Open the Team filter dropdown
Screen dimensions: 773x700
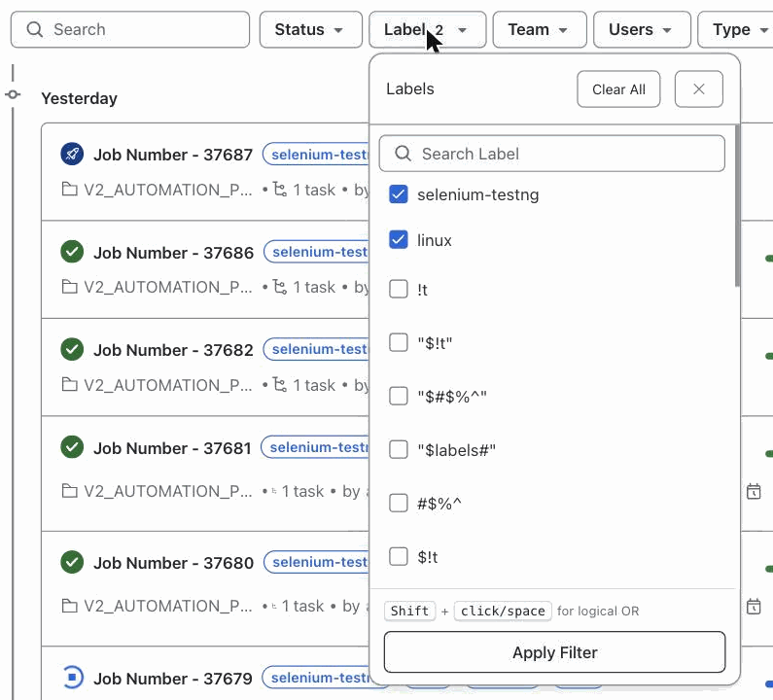(x=540, y=29)
